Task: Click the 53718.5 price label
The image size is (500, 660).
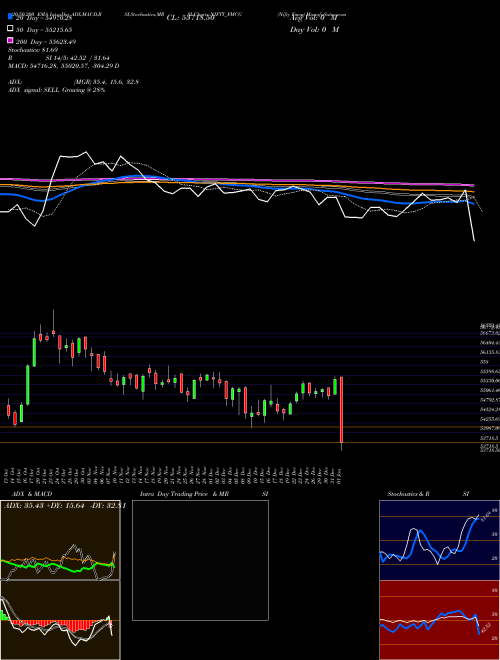Action: [488, 438]
